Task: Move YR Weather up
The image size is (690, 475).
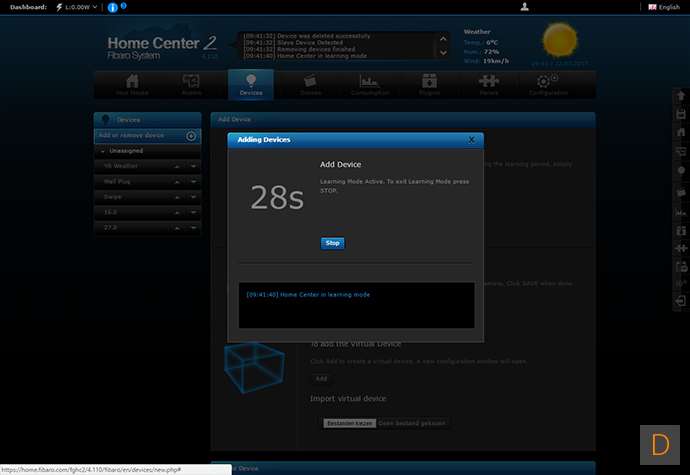Action: coord(177,166)
